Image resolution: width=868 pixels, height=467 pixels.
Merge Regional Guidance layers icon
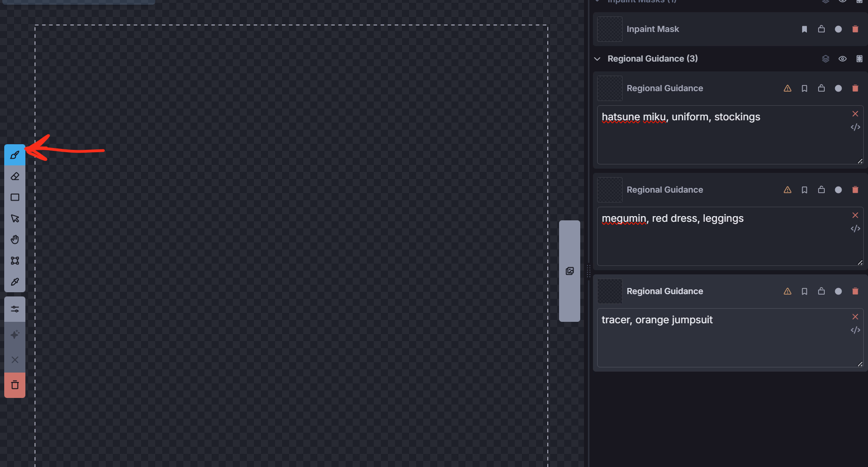pos(826,59)
